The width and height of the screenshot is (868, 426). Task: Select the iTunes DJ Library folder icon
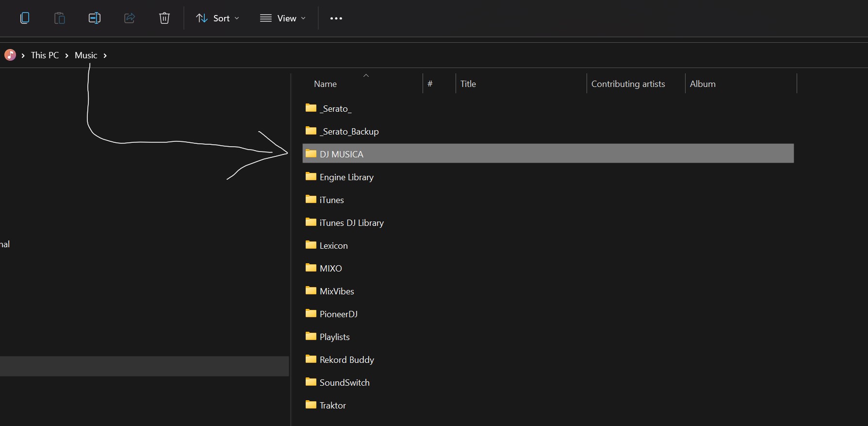pyautogui.click(x=311, y=222)
